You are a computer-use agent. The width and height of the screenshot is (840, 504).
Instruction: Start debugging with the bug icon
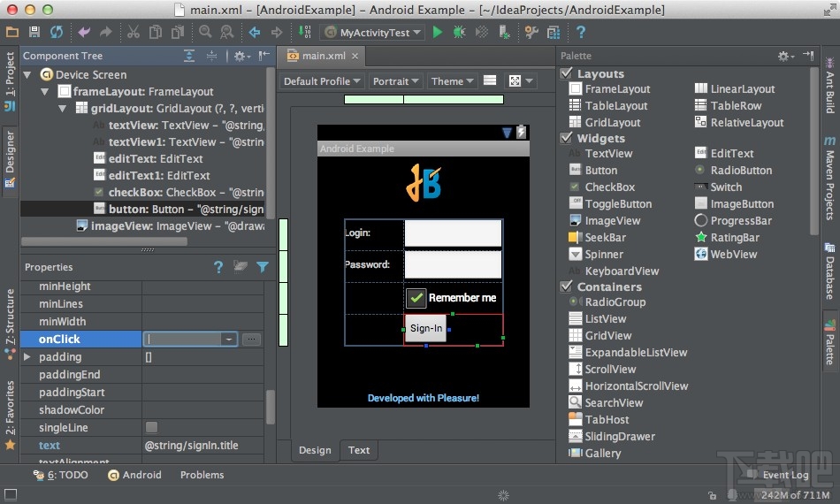(x=459, y=32)
